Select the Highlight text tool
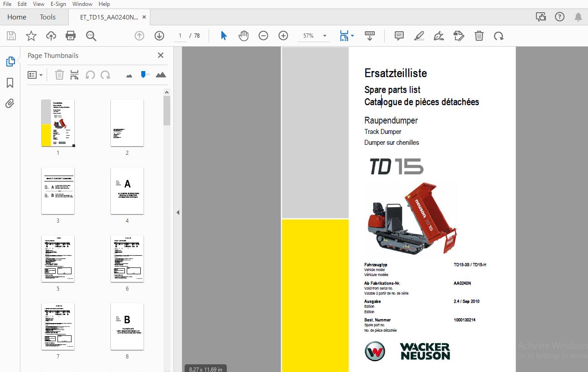Screen dimensions: 588x372 point(419,36)
